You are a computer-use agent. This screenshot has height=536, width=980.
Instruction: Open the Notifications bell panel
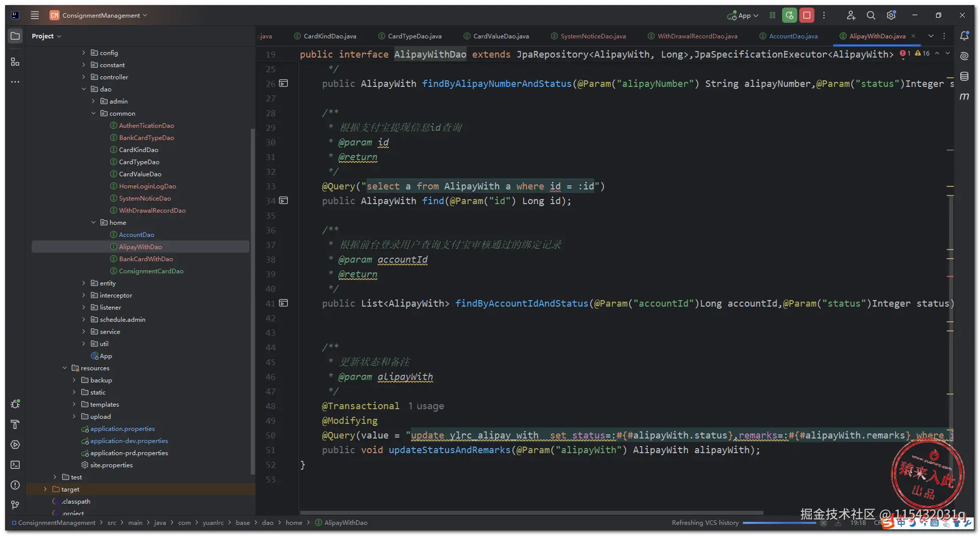(964, 36)
